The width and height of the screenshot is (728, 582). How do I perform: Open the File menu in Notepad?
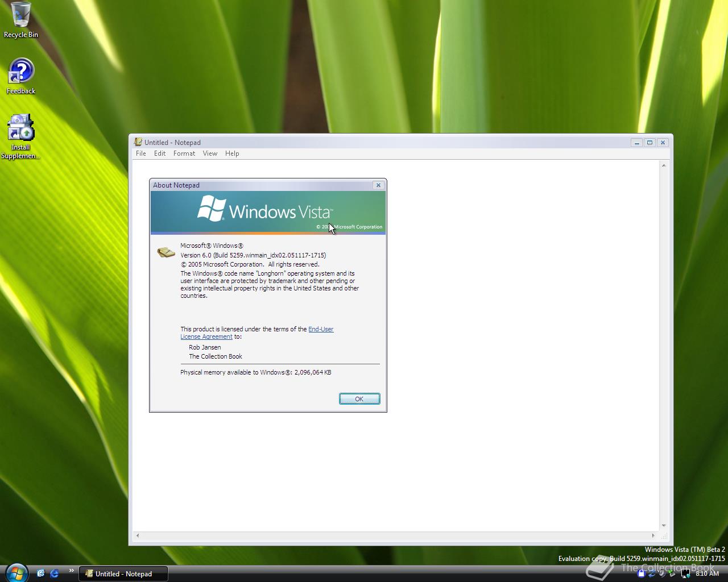141,153
